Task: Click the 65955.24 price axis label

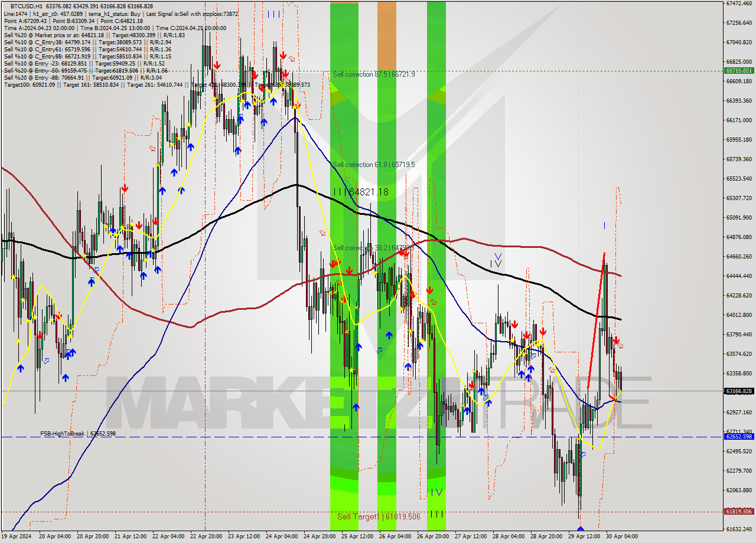Action: click(x=739, y=139)
